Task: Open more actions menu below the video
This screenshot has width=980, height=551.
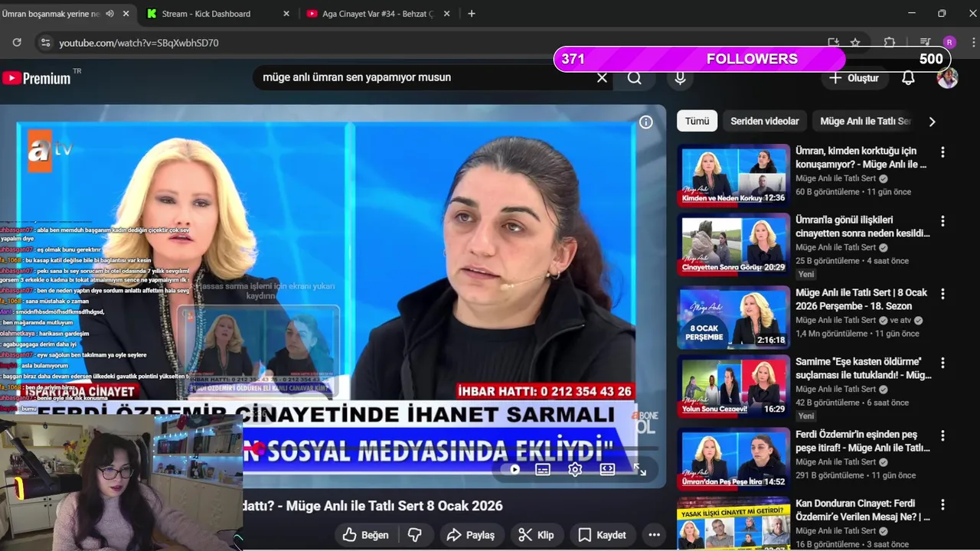Action: tap(654, 535)
